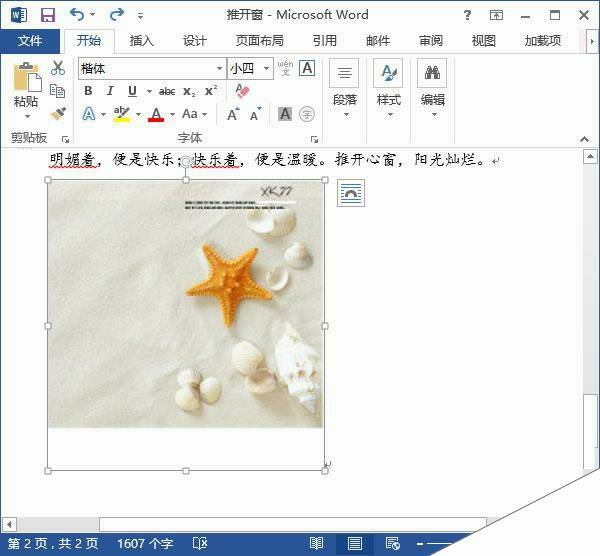
Task: Switch to the 插入 tab
Action: [x=141, y=41]
